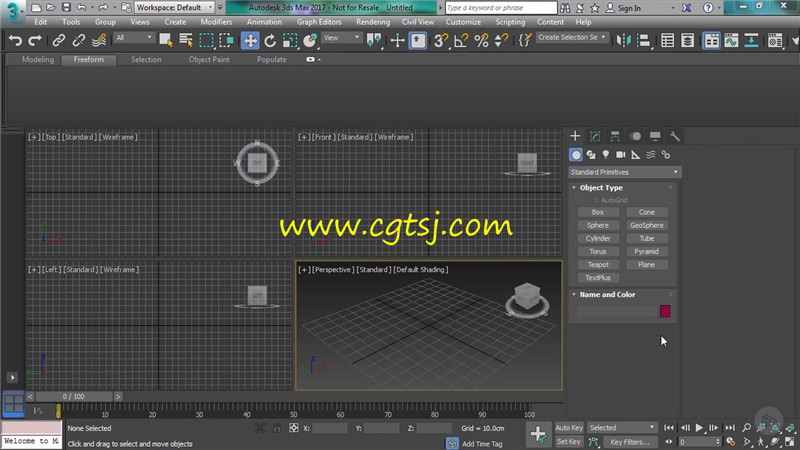The width and height of the screenshot is (800, 450).
Task: Activate the Select and Rotate tool
Action: [x=270, y=40]
